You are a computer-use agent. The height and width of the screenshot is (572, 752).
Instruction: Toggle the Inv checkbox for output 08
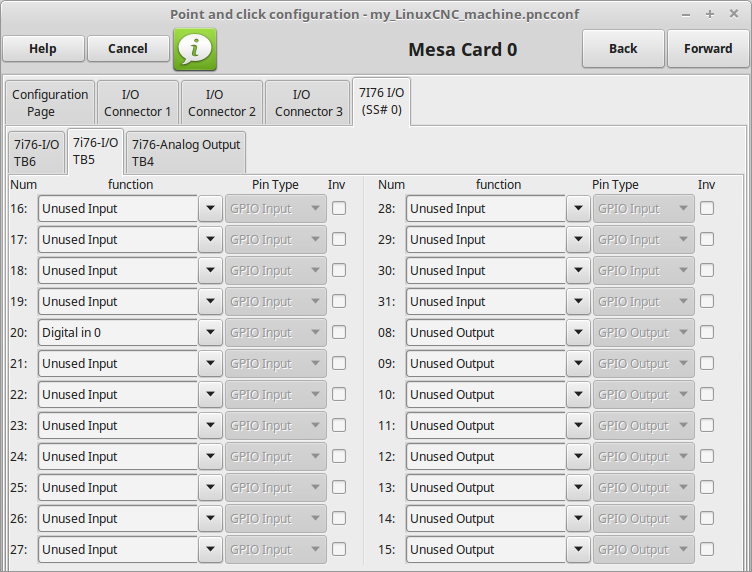[x=707, y=332]
